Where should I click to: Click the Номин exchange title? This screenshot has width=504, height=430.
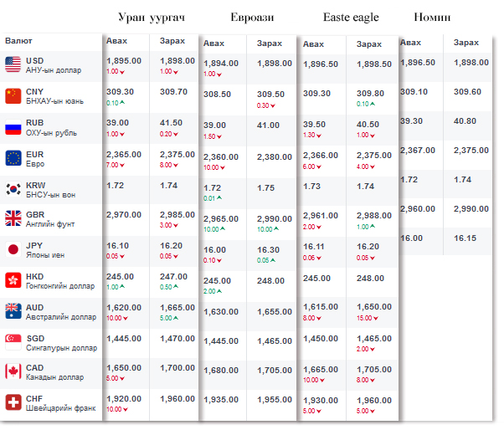click(x=432, y=17)
